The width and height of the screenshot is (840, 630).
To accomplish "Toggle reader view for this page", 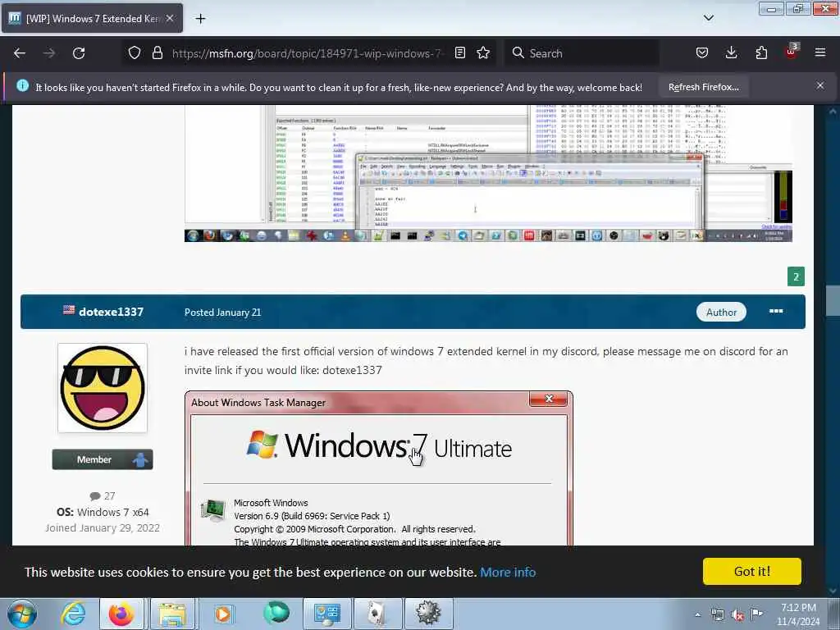I will (x=459, y=53).
